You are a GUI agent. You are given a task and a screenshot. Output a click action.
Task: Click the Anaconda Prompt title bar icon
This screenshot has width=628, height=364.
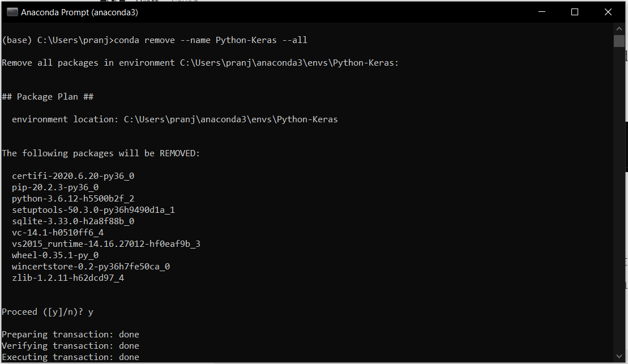click(x=12, y=12)
